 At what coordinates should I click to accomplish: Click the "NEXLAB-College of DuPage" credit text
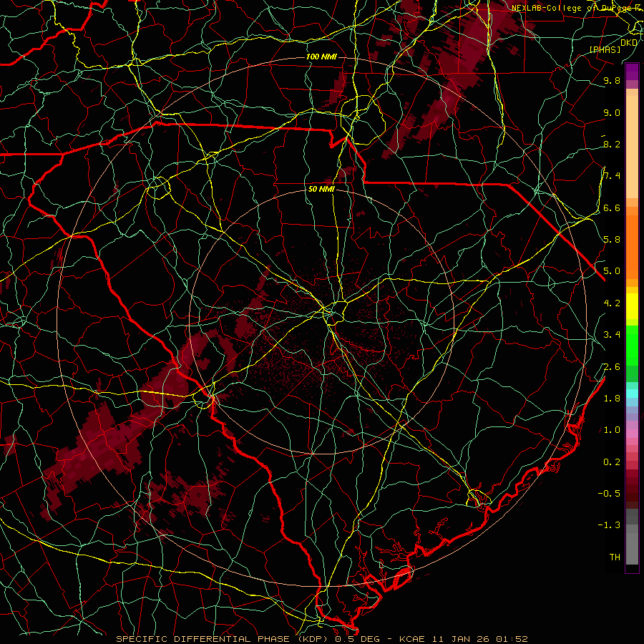[x=574, y=8]
